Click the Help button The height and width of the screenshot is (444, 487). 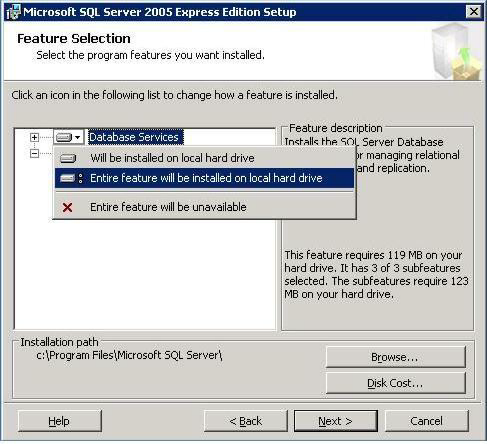59,421
